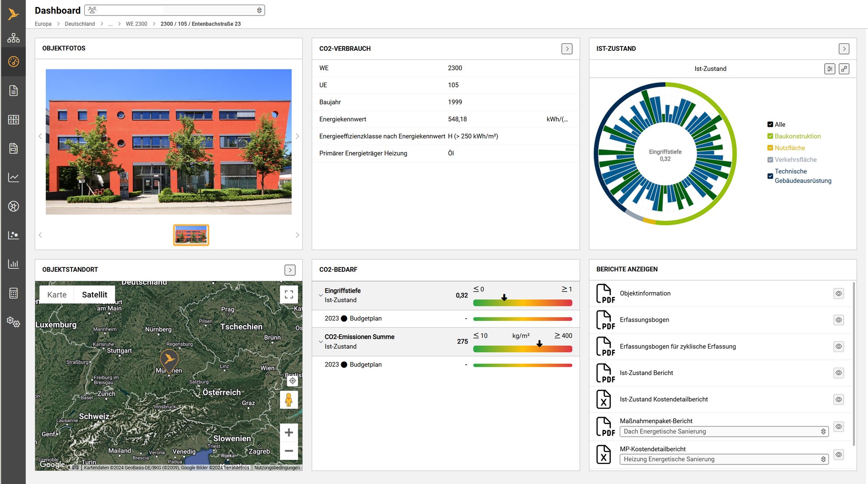The image size is (868, 484).
Task: Select the building photo thumbnail
Action: tap(191, 235)
